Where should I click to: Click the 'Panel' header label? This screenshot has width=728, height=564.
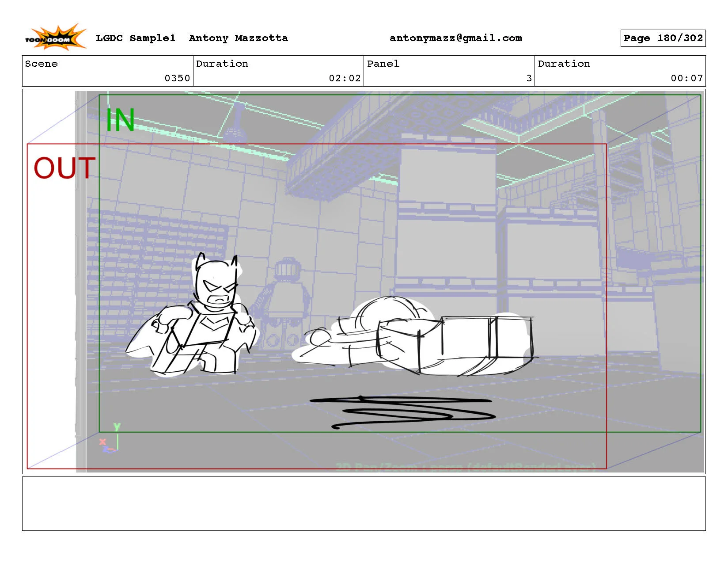coord(383,64)
